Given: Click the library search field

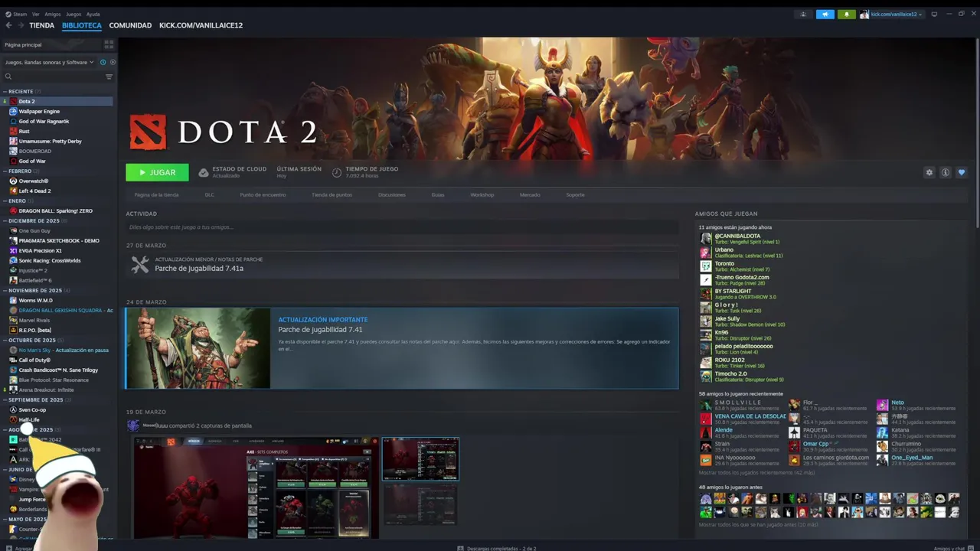Looking at the screenshot, I should (x=52, y=77).
